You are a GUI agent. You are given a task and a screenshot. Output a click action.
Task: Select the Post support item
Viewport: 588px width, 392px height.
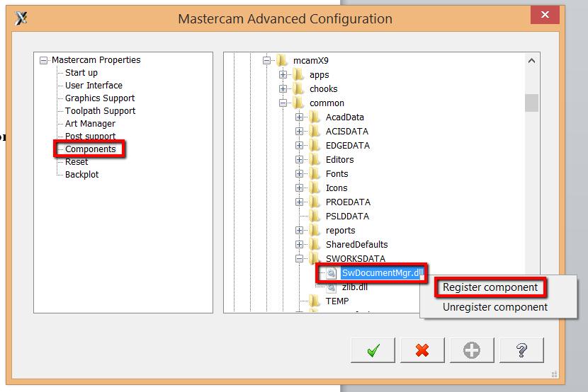tap(90, 136)
